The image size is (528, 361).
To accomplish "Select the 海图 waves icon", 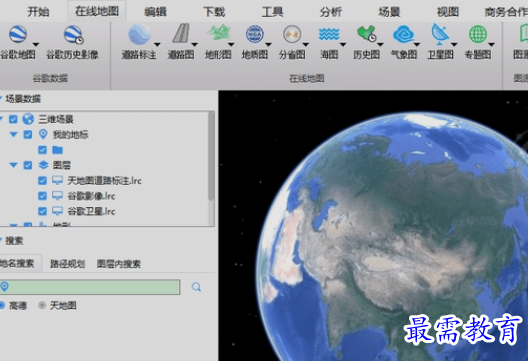I will tap(329, 34).
